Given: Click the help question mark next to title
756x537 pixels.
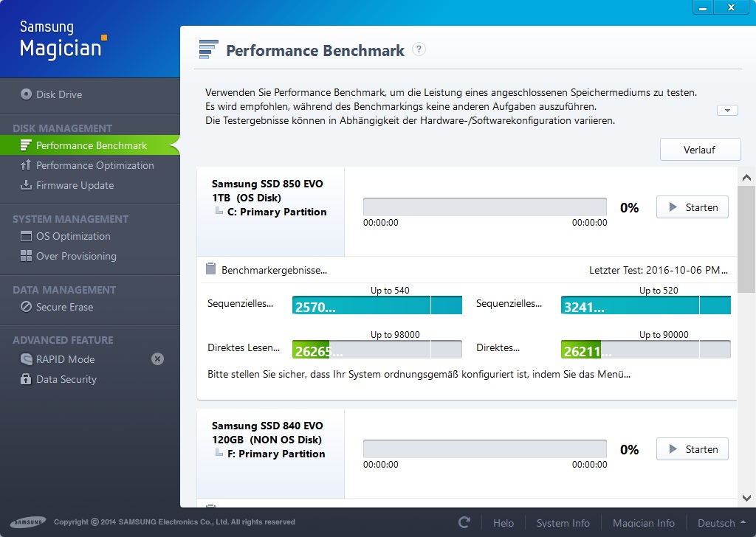Looking at the screenshot, I should [419, 49].
